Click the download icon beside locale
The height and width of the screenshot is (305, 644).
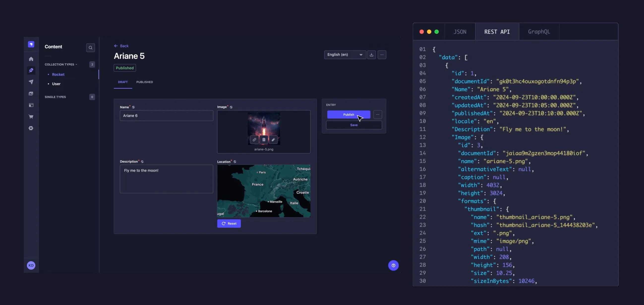(372, 55)
